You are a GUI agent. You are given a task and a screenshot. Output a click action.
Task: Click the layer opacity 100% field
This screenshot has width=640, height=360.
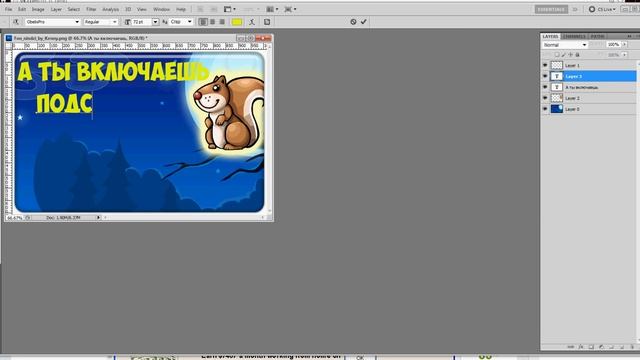(613, 44)
